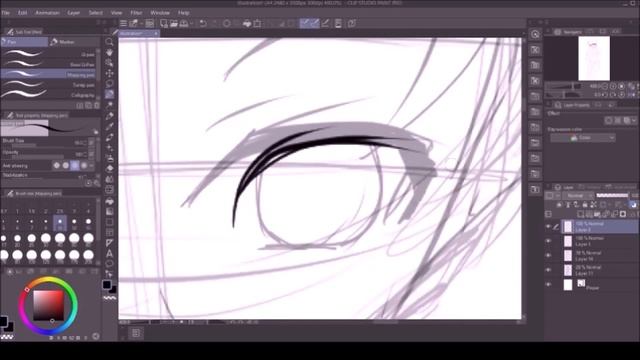Click the transparent color swatch in toolbox
Screen dimensions: 640x360
pyautogui.click(x=109, y=298)
